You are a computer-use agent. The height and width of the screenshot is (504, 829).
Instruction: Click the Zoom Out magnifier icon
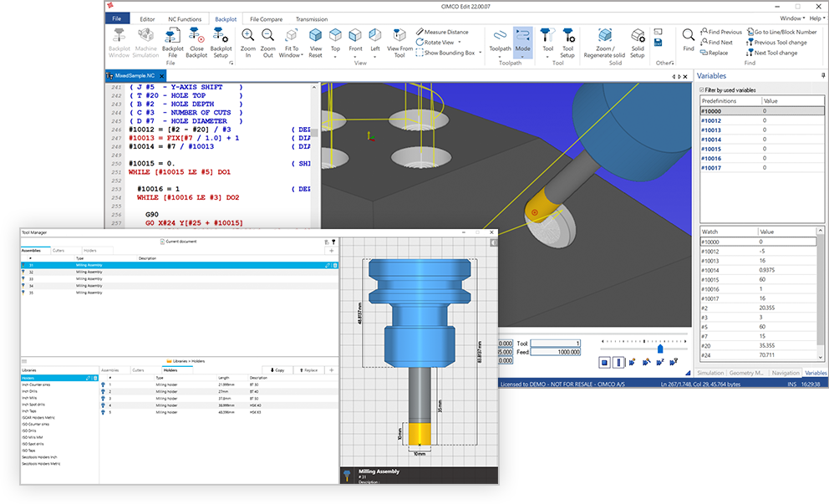click(x=267, y=35)
